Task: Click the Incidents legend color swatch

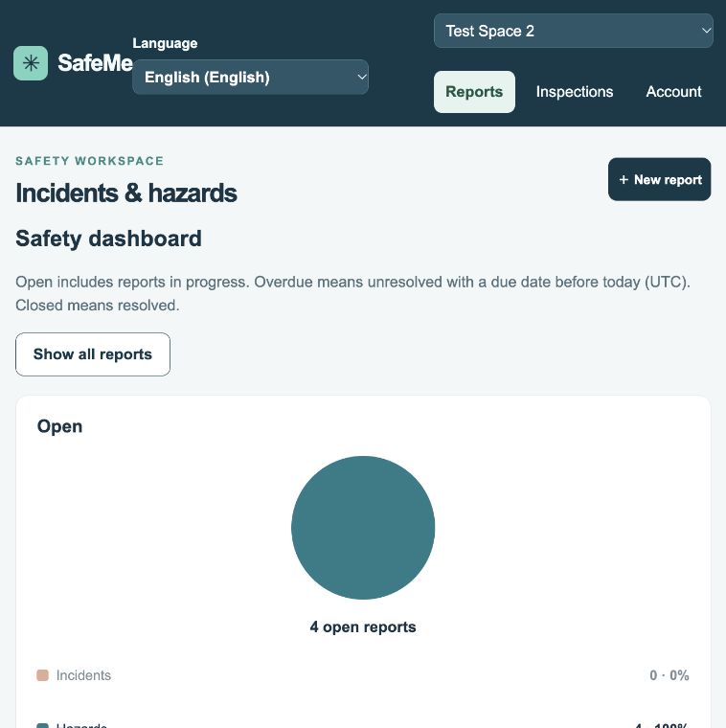Action: (x=43, y=675)
